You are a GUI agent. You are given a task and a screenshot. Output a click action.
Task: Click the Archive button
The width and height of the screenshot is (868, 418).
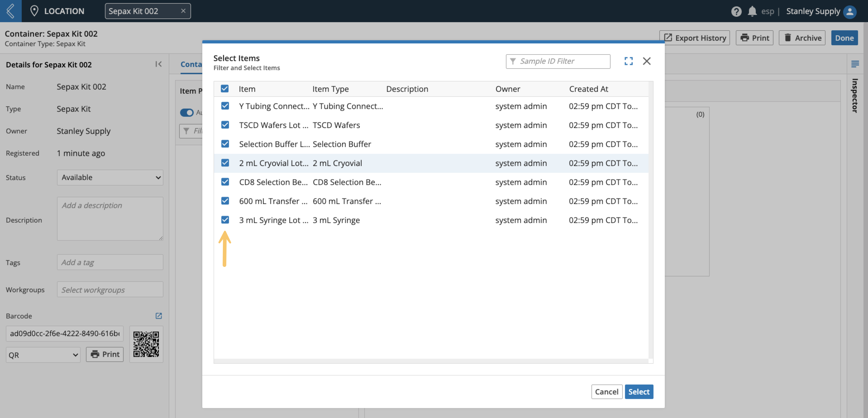[802, 38]
